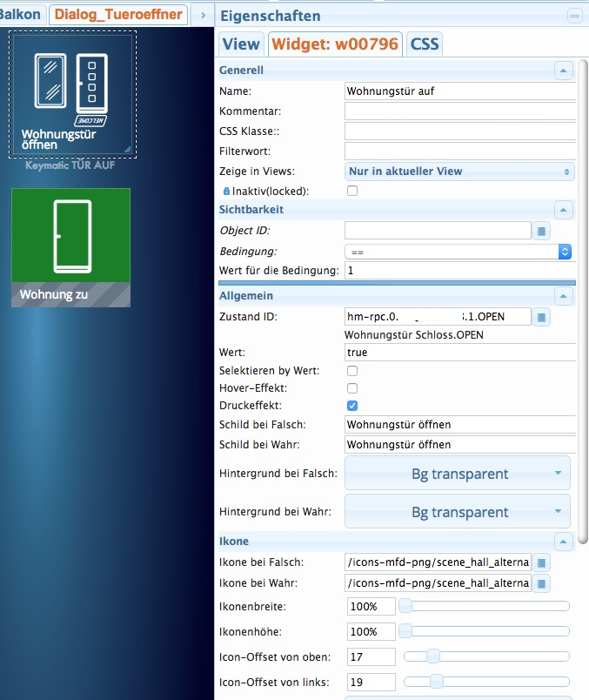Click the Name field with Wohnungstür auf
The width and height of the screenshot is (589, 700).
pos(460,91)
